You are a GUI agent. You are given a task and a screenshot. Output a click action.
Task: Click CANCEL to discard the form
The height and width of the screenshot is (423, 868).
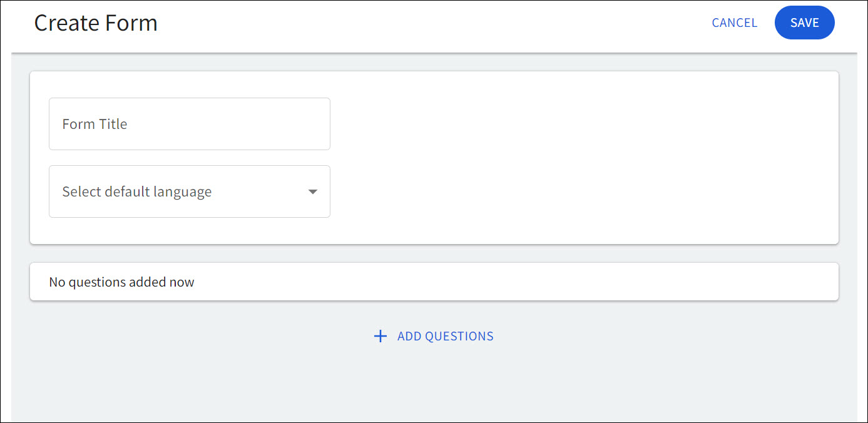pyautogui.click(x=734, y=23)
